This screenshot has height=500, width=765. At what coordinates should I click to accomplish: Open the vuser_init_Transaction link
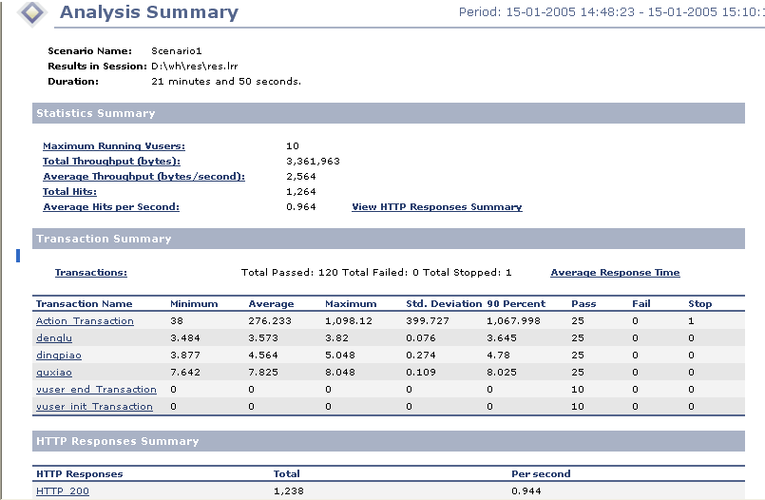click(94, 407)
